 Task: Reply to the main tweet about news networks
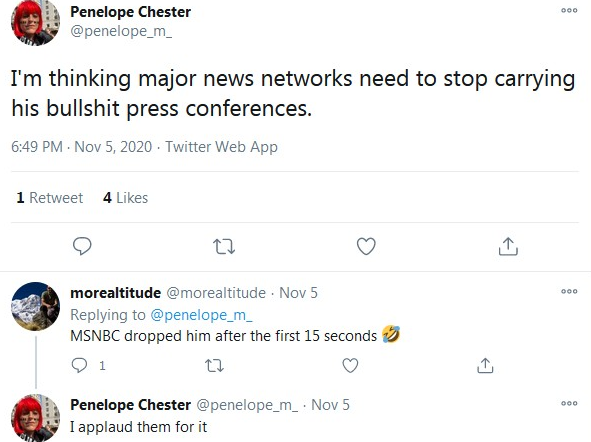(82, 246)
